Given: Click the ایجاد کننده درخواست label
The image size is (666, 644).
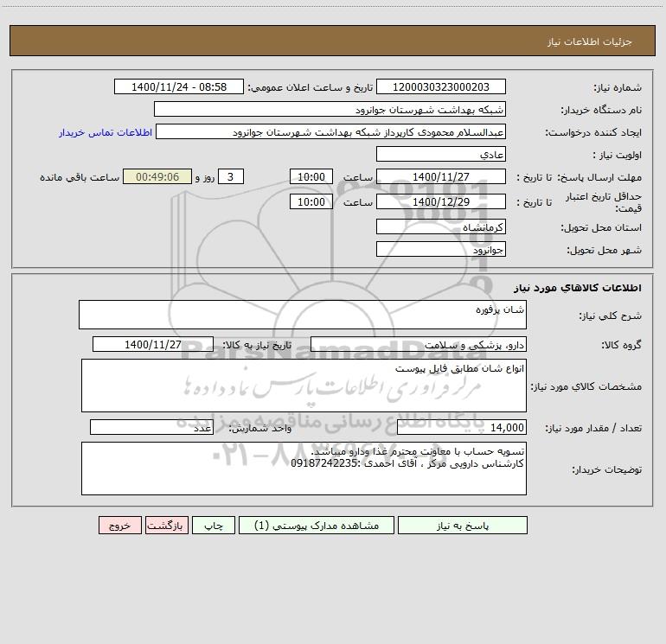Looking at the screenshot, I should click(593, 133).
